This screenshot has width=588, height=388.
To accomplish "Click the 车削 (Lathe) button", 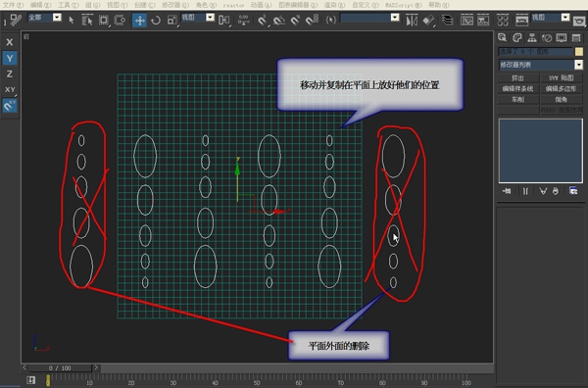I will click(517, 100).
